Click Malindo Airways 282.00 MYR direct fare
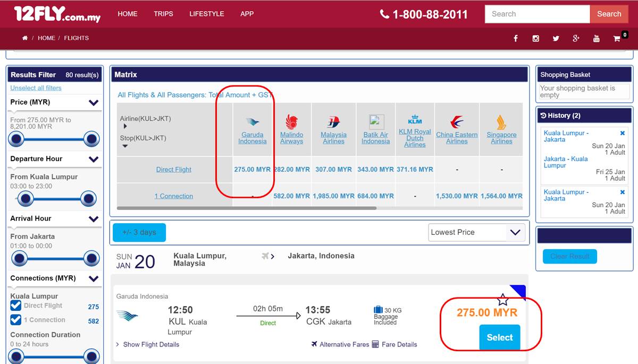Viewport: 638px width, 364px height. [292, 170]
